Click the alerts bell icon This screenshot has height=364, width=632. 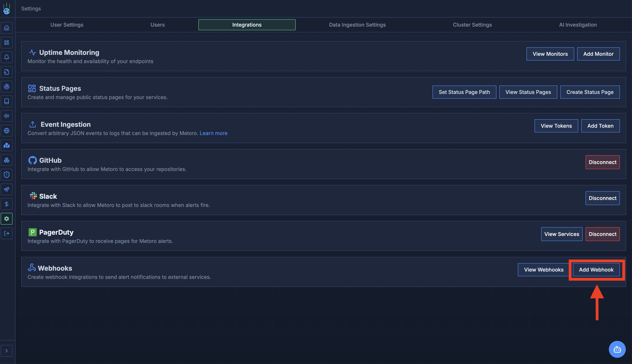tap(7, 57)
